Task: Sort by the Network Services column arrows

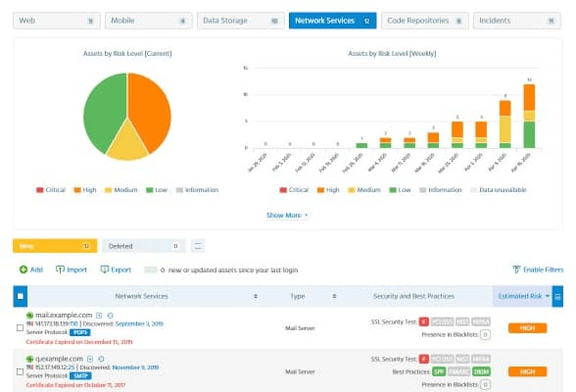Action: click(x=256, y=296)
